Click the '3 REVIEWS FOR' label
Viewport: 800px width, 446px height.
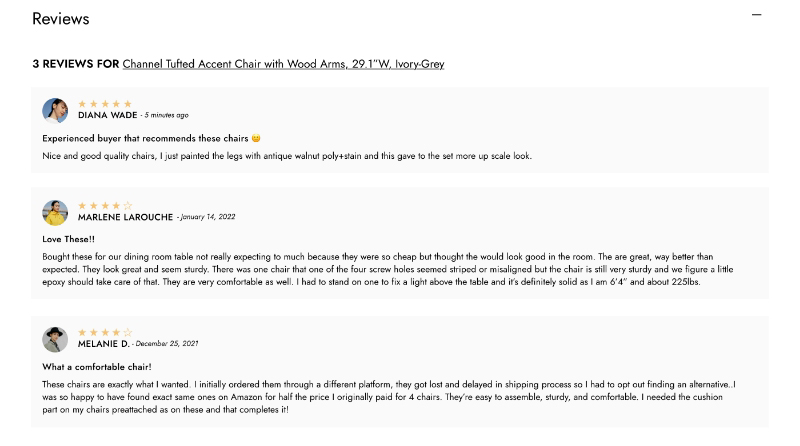75,64
